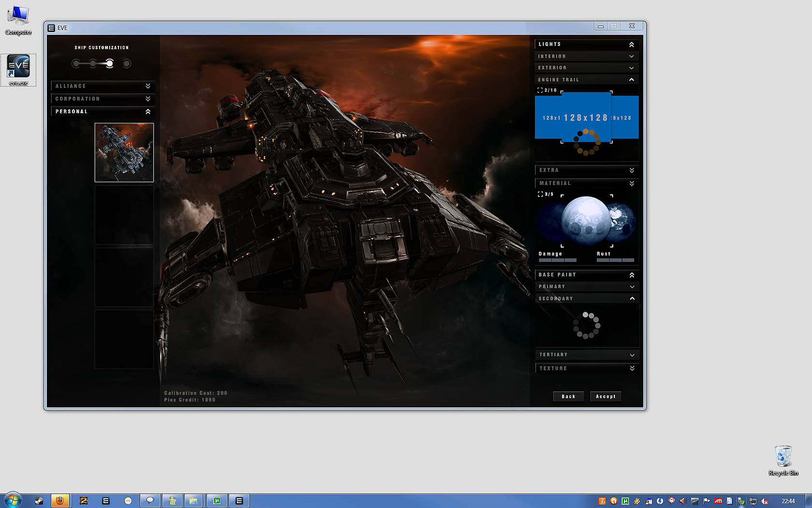
Task: Collapse the Engine Trail row
Action: (587, 80)
